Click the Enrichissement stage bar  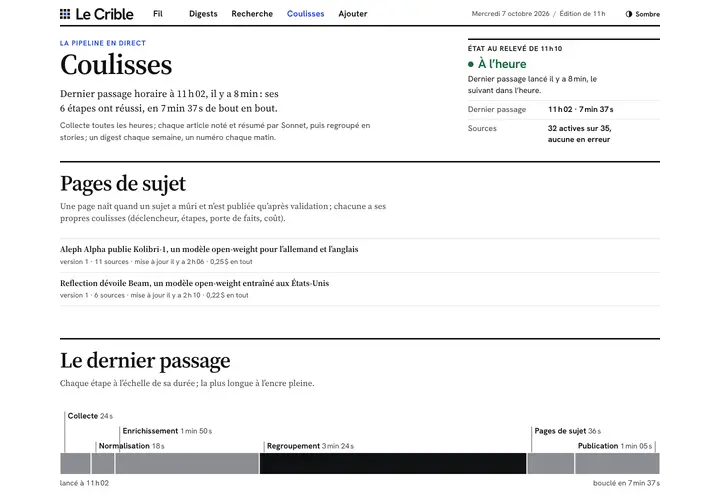pos(187,463)
